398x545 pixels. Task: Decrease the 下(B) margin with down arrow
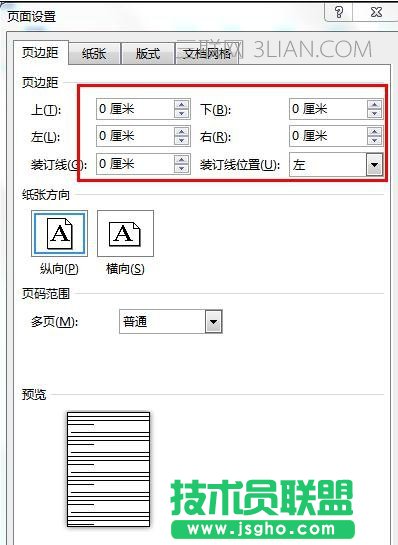(374, 114)
